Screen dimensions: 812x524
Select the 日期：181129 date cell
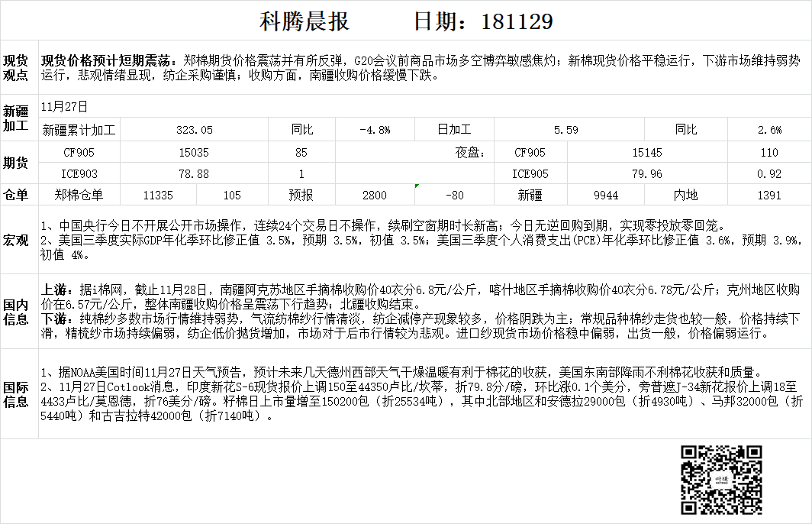[482, 21]
